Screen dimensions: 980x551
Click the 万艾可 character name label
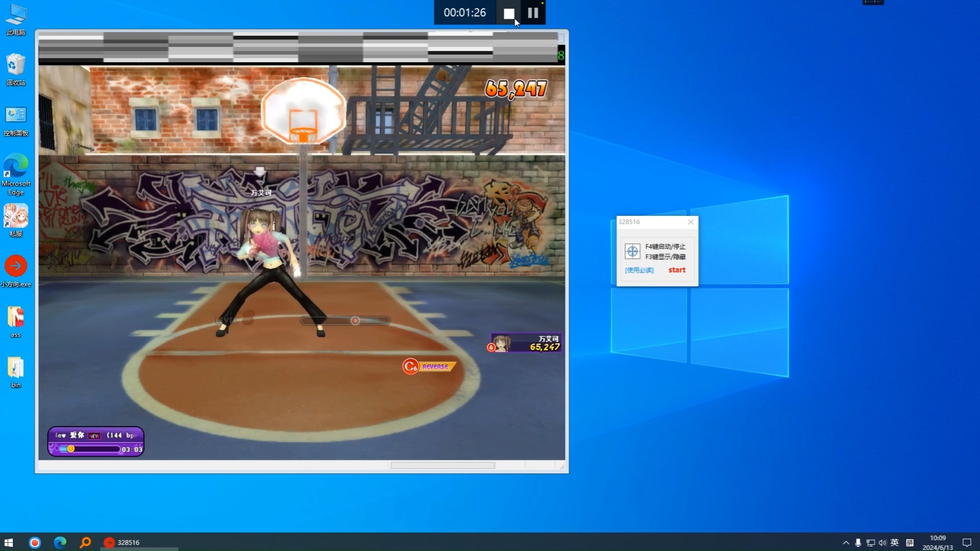pyautogui.click(x=261, y=193)
